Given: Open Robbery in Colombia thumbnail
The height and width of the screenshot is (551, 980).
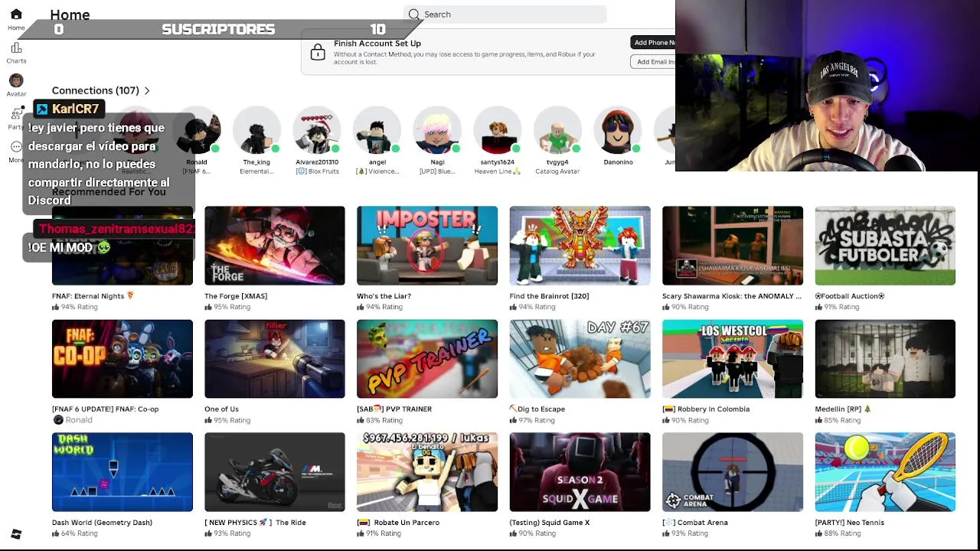Looking at the screenshot, I should pos(733,359).
